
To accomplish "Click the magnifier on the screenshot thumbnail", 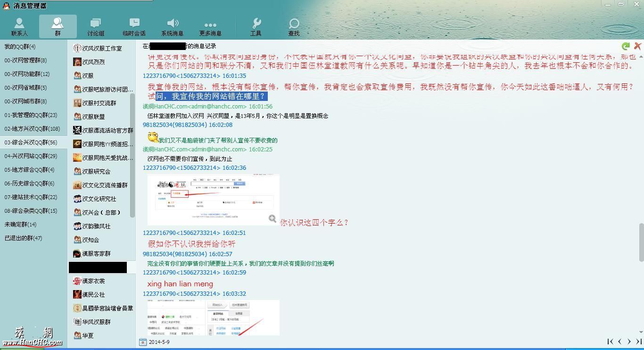I will click(x=272, y=218).
